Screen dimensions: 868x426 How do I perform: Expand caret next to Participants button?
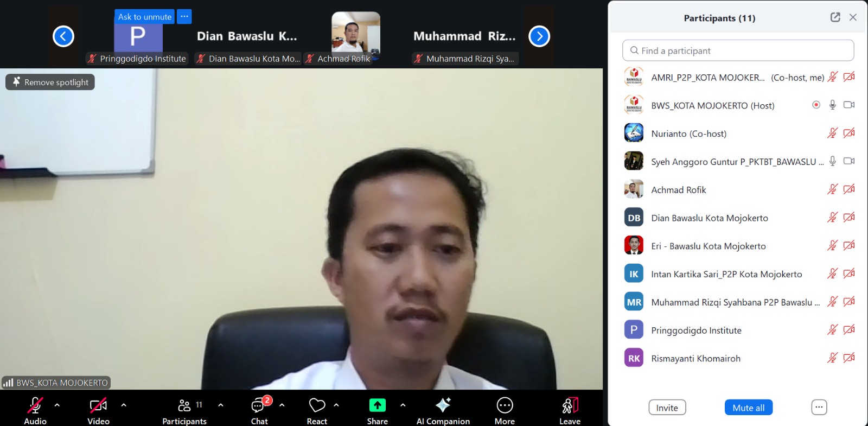(220, 405)
